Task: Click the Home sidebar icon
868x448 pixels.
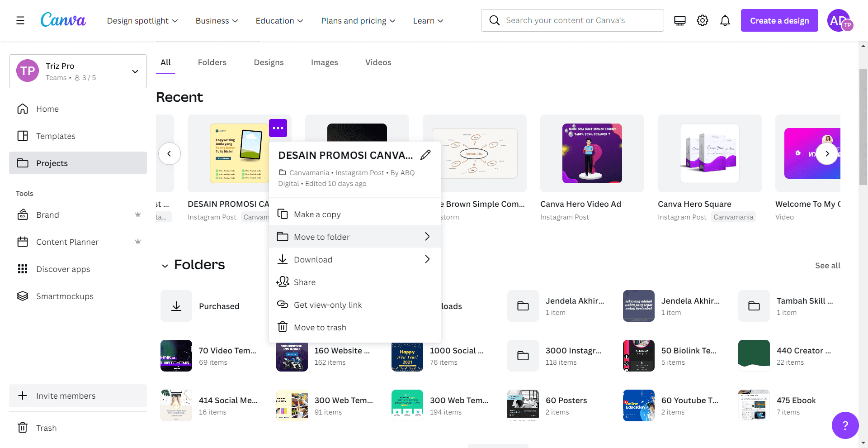Action: pyautogui.click(x=23, y=109)
